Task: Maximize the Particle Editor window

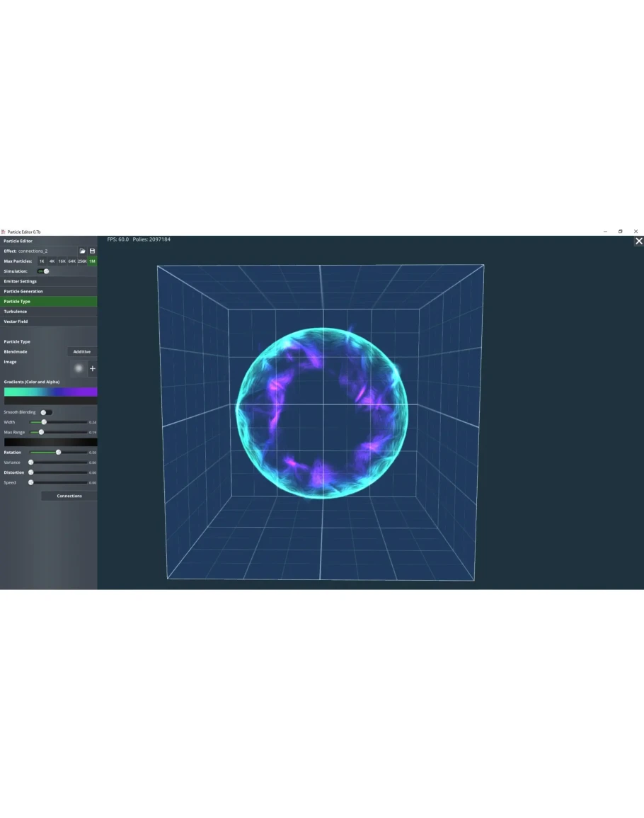Action: click(x=620, y=232)
